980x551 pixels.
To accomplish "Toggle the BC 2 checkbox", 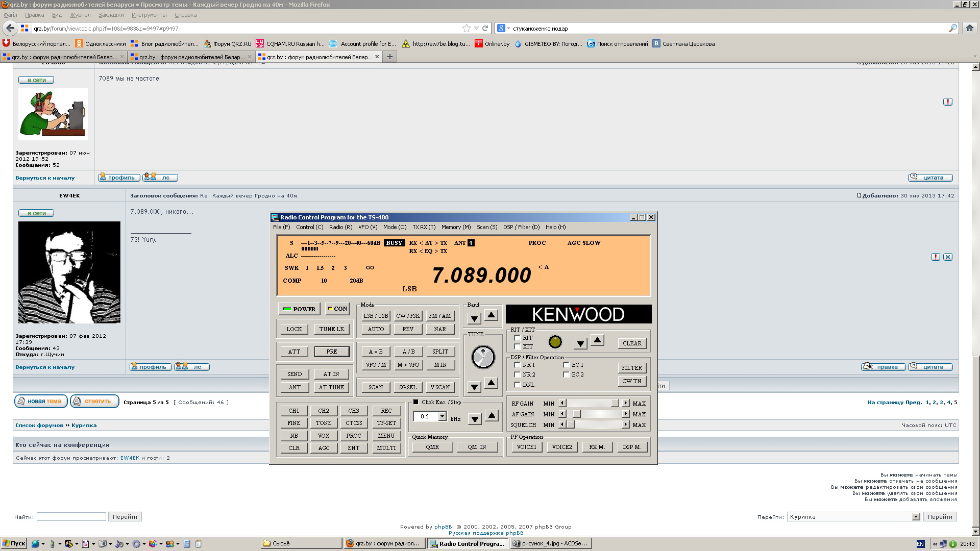I will click(x=566, y=374).
